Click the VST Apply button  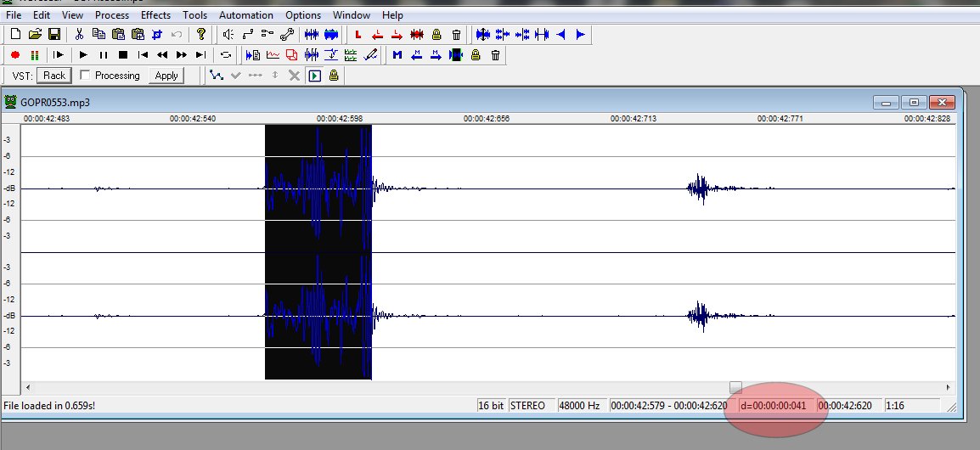pos(166,76)
